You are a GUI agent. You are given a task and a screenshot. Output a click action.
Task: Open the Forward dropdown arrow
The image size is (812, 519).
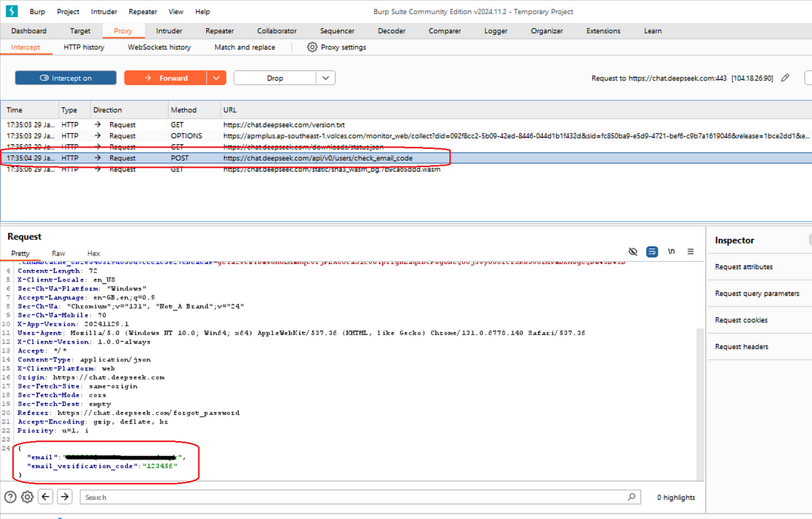click(217, 78)
